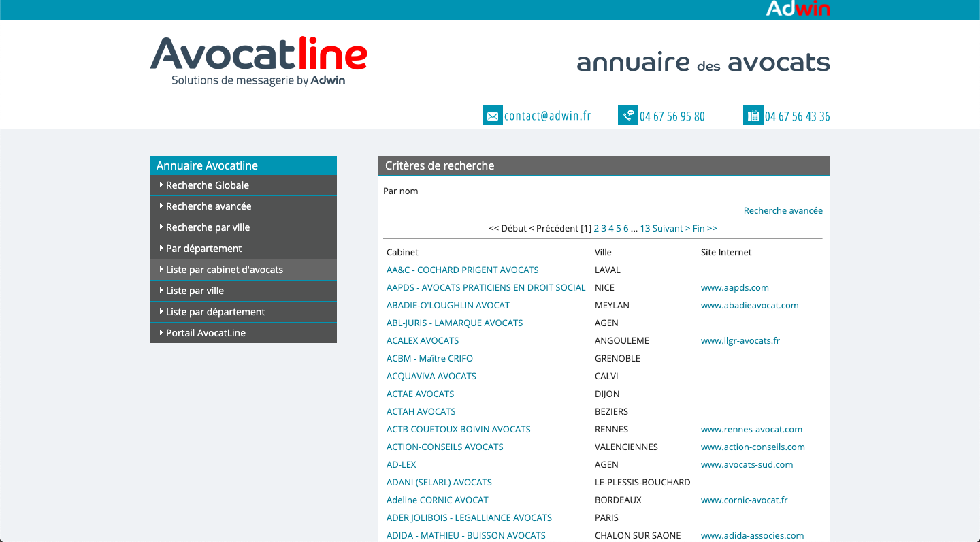This screenshot has height=542, width=980.
Task: Click the envelope email icon
Action: click(x=492, y=116)
